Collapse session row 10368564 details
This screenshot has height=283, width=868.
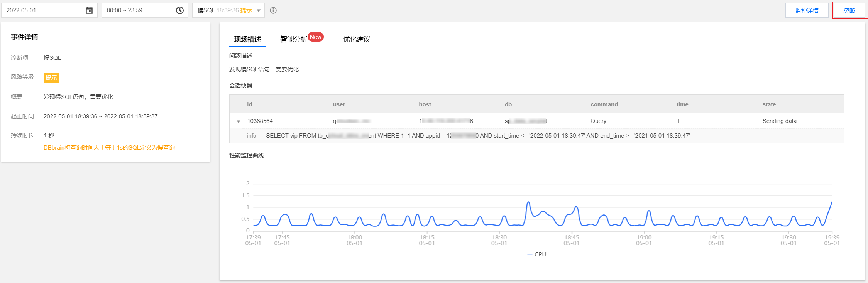pos(239,121)
